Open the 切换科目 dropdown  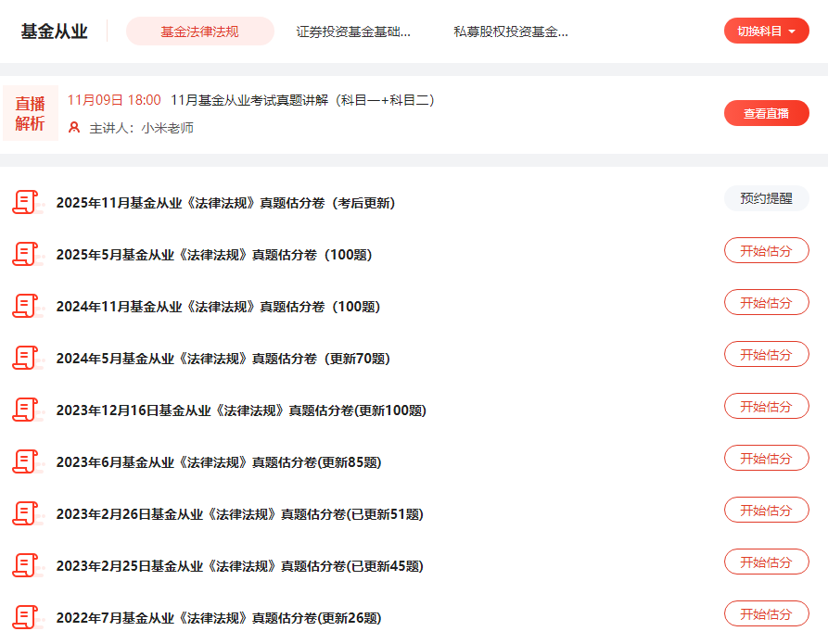pos(766,31)
